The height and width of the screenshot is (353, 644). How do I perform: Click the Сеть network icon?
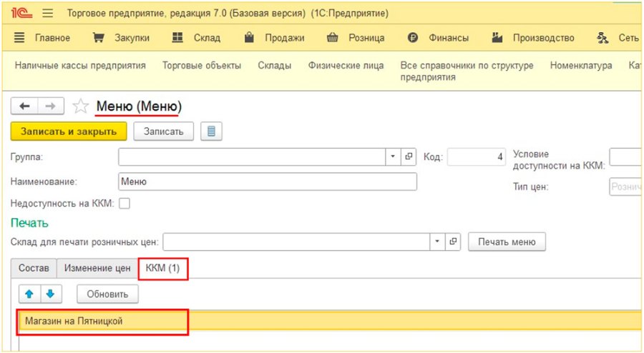[602, 38]
